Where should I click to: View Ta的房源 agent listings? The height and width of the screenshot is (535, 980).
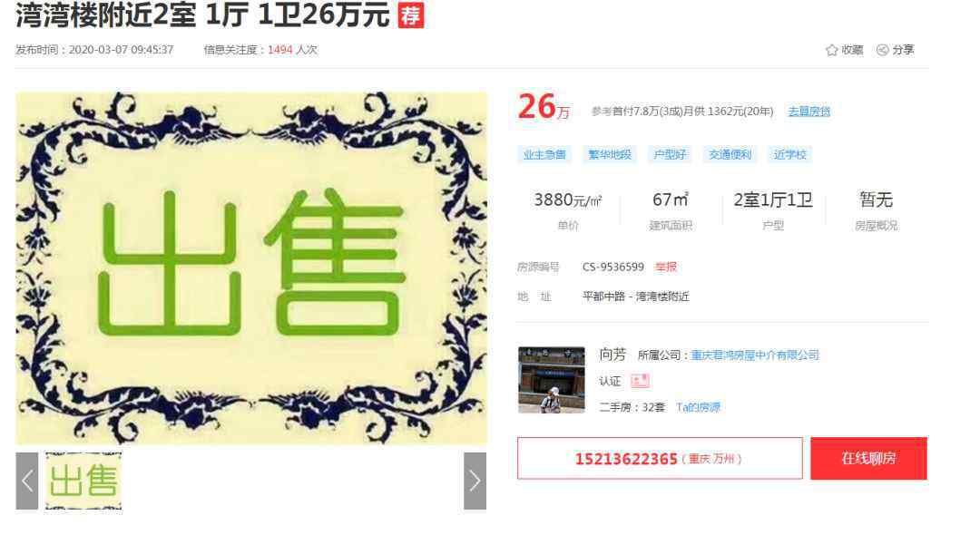(698, 407)
